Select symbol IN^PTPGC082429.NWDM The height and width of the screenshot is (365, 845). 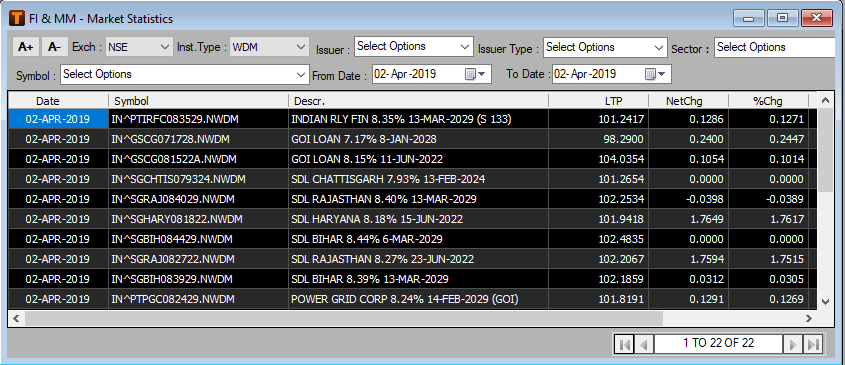pos(172,299)
